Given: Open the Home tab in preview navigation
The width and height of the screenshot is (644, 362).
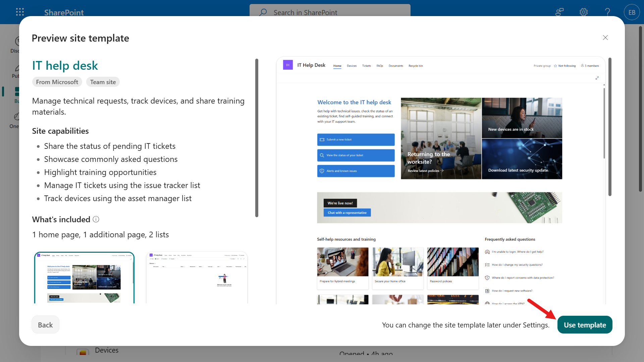Looking at the screenshot, I should pos(337,66).
